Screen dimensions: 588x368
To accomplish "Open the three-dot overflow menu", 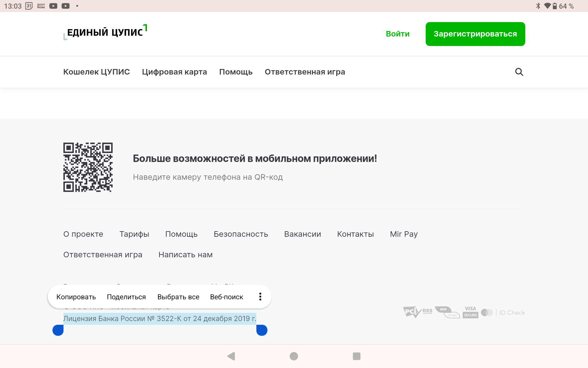I will click(260, 297).
